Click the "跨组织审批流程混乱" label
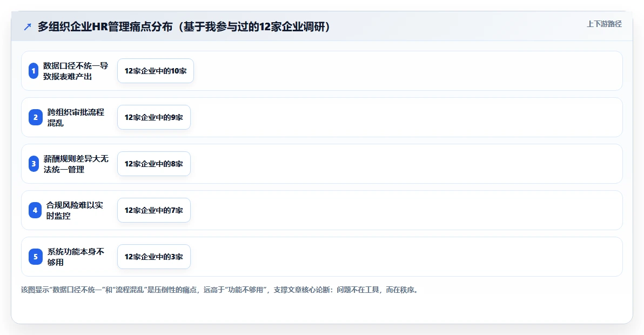This screenshot has width=644, height=335. click(76, 117)
